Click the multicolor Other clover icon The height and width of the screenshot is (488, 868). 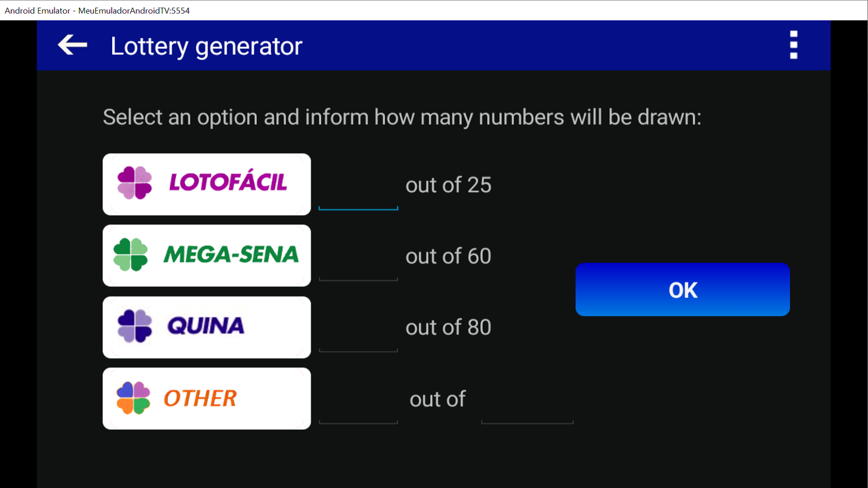tap(133, 398)
